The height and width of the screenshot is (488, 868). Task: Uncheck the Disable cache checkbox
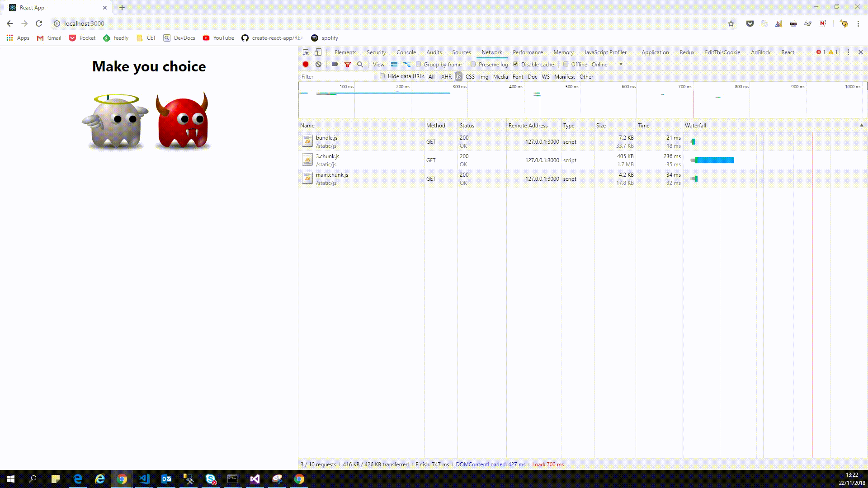516,64
